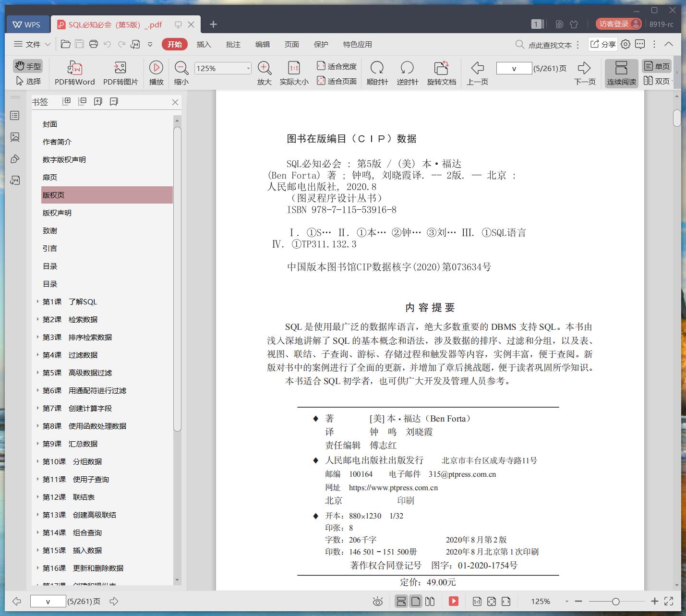Image resolution: width=686 pixels, height=616 pixels.
Task: Open the bottom image-with-curve icon in left sidebar
Action: [15, 181]
